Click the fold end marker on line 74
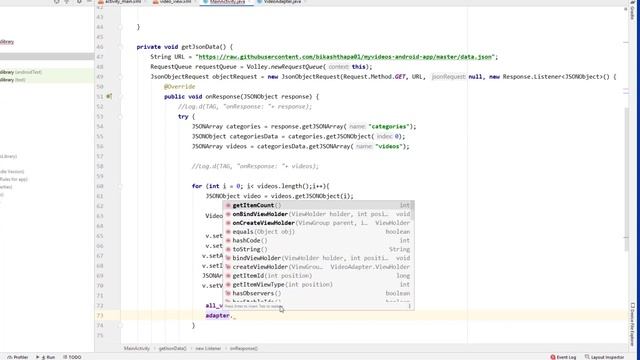The image size is (640, 360). [120, 326]
